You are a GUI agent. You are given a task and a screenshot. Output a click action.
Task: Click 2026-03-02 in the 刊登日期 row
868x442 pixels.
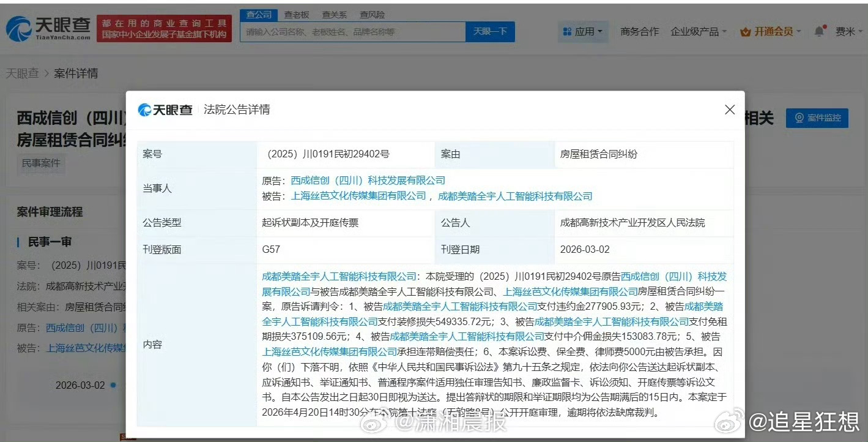point(585,250)
